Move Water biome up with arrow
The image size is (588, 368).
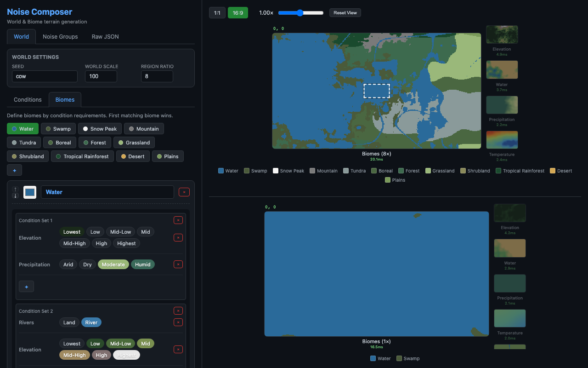pyautogui.click(x=15, y=189)
